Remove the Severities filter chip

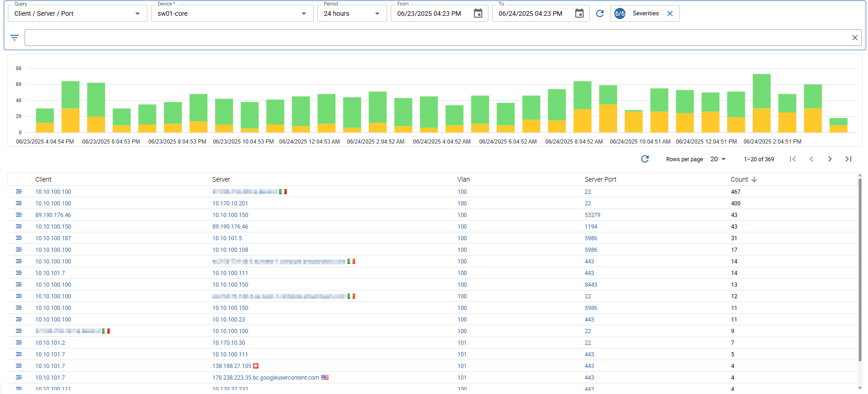[670, 13]
